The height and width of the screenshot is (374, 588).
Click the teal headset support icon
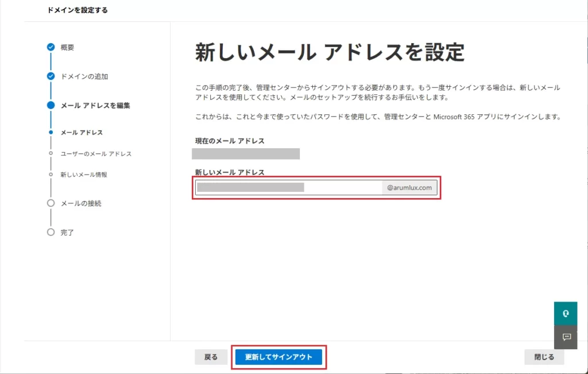[x=566, y=314]
